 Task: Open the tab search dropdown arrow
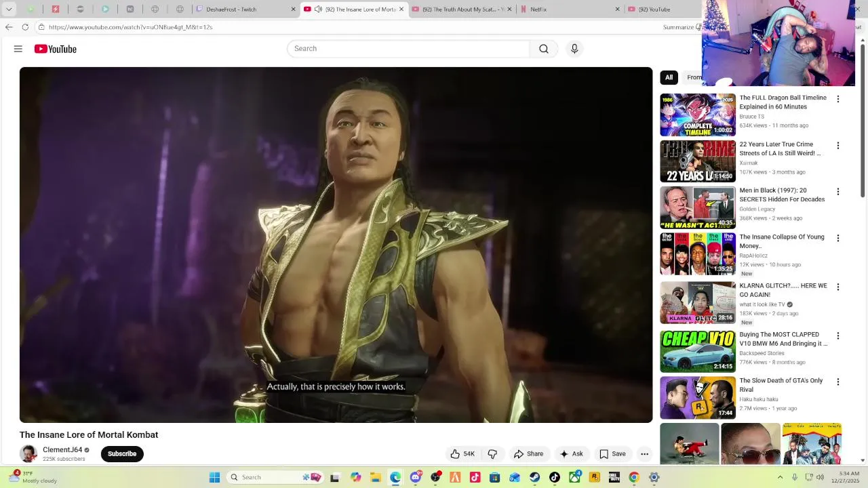pyautogui.click(x=9, y=9)
